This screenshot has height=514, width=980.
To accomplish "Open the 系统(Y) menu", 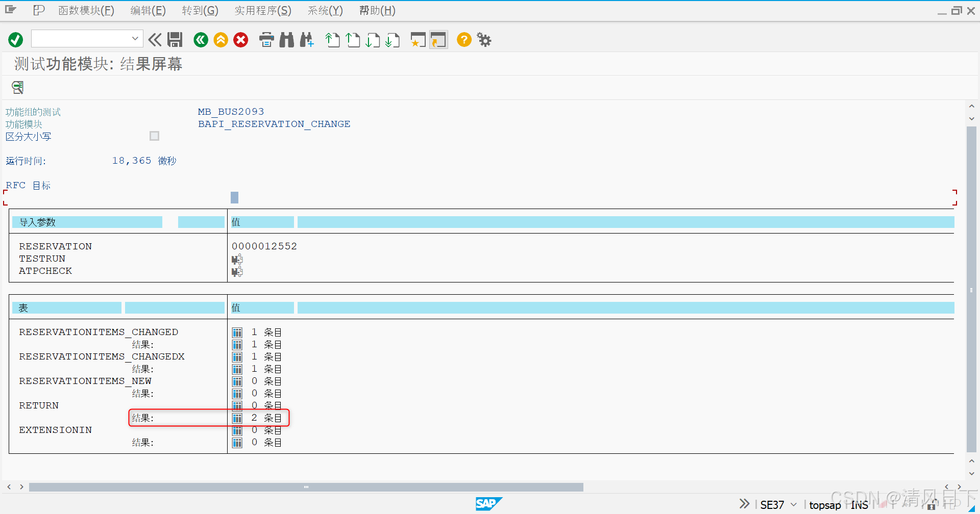I will pos(325,10).
